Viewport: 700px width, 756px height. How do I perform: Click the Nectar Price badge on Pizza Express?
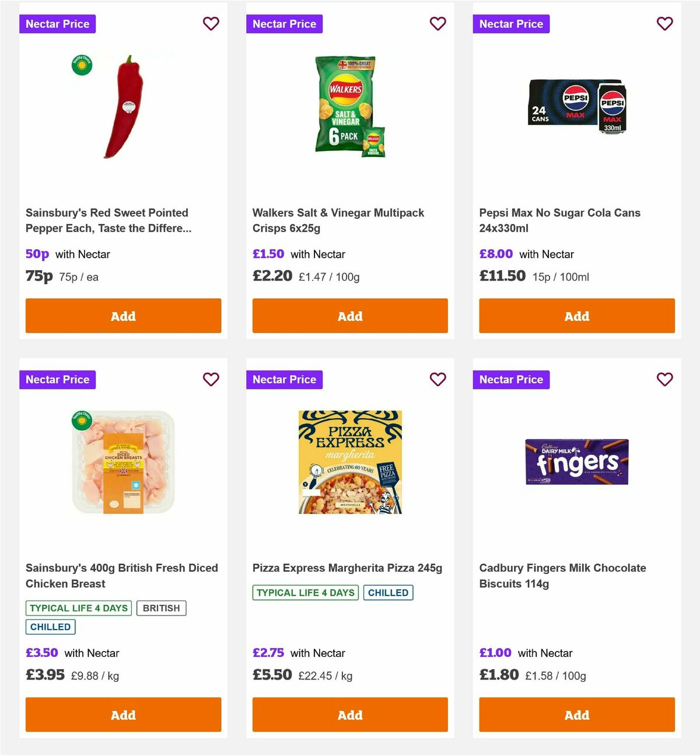[284, 379]
